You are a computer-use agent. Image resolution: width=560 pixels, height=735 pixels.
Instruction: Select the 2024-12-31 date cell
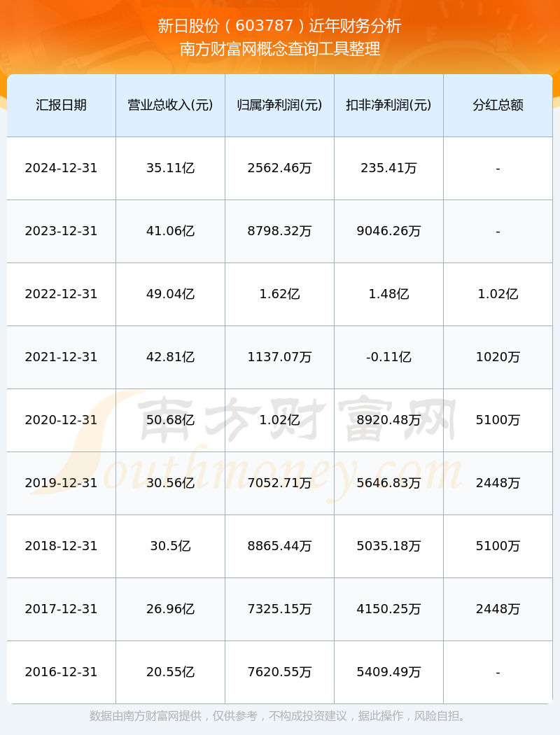[x=62, y=168]
